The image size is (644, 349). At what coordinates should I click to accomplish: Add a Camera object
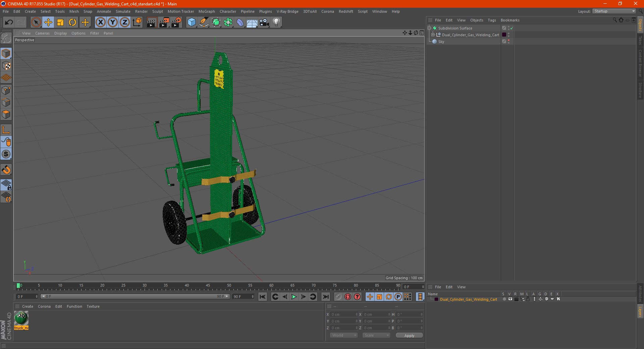pos(264,22)
